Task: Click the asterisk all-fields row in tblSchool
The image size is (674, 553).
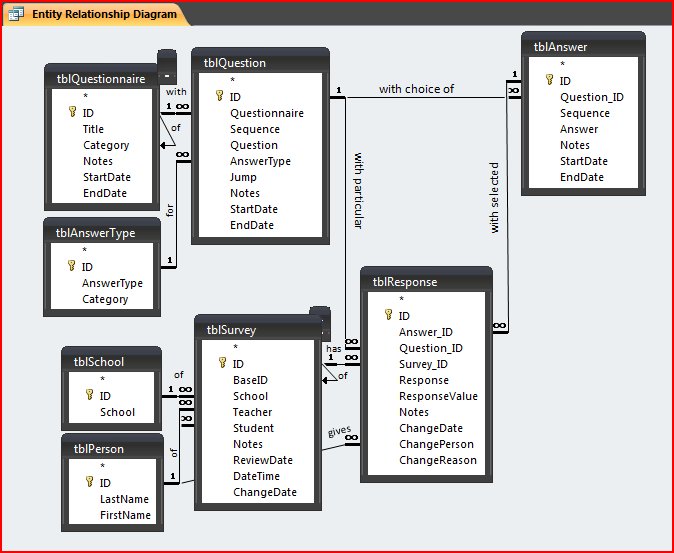Action: point(102,380)
